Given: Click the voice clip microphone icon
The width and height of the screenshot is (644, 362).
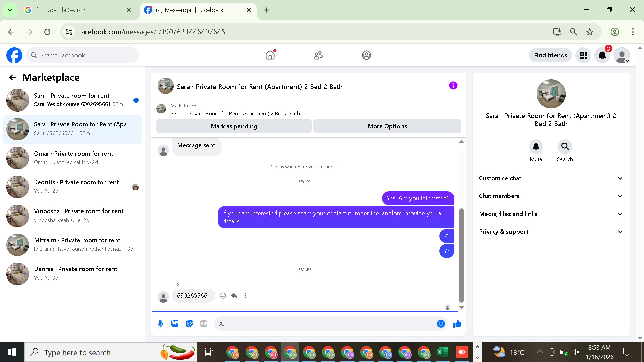Looking at the screenshot, I should 160,324.
